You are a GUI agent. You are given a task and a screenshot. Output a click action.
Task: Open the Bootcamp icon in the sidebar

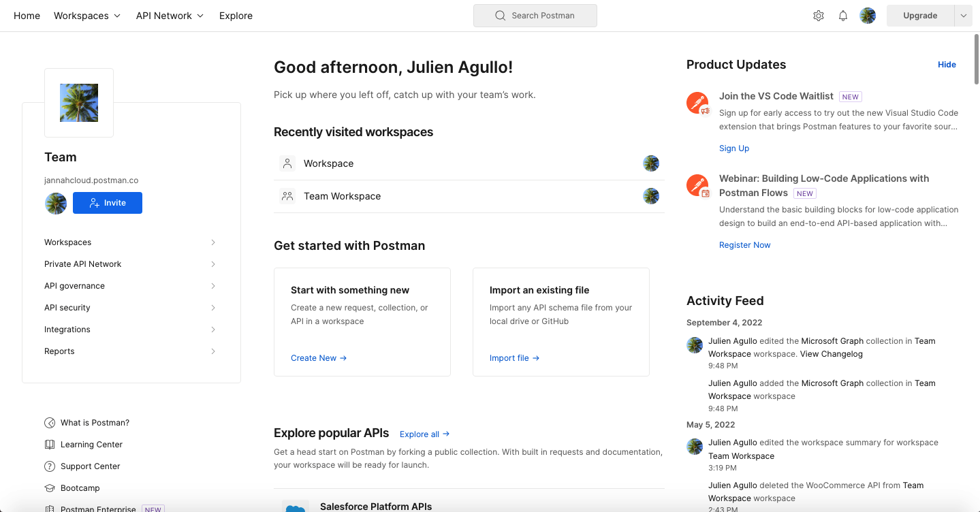[x=49, y=487]
